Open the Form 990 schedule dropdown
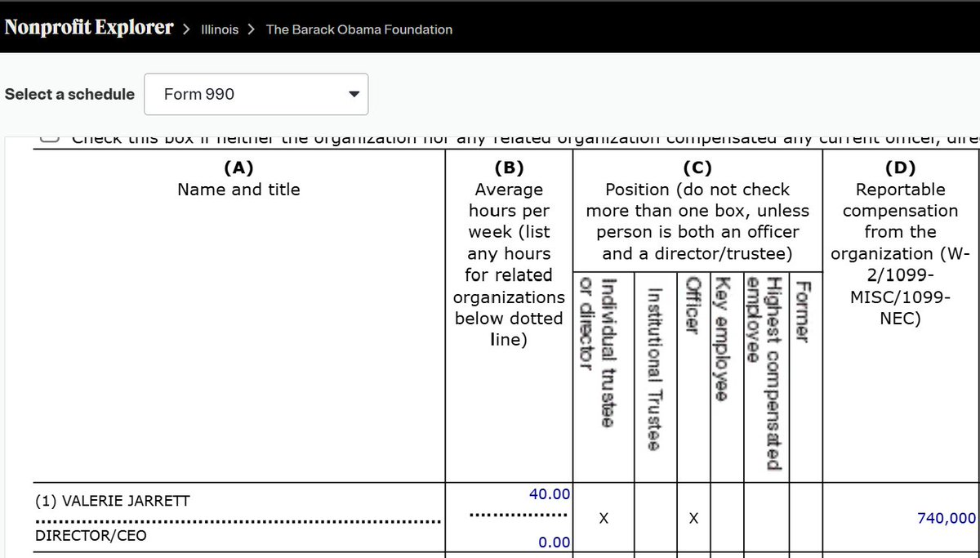980x558 pixels. click(256, 94)
